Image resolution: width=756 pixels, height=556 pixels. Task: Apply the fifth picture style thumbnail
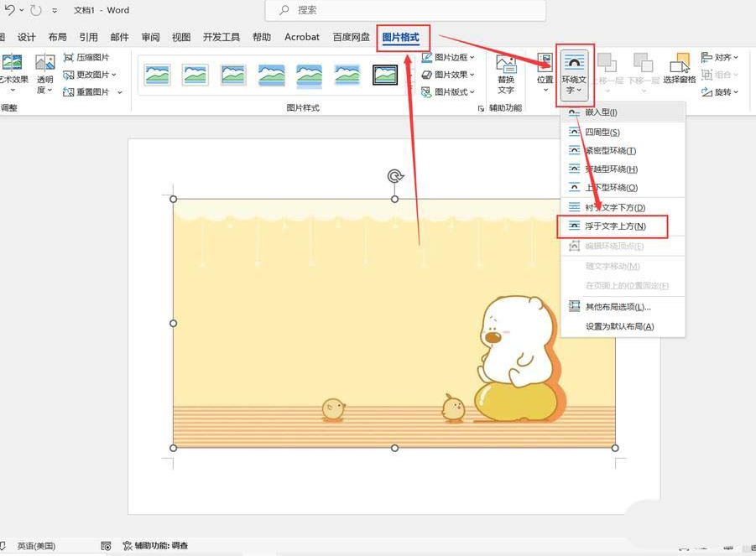coord(309,75)
